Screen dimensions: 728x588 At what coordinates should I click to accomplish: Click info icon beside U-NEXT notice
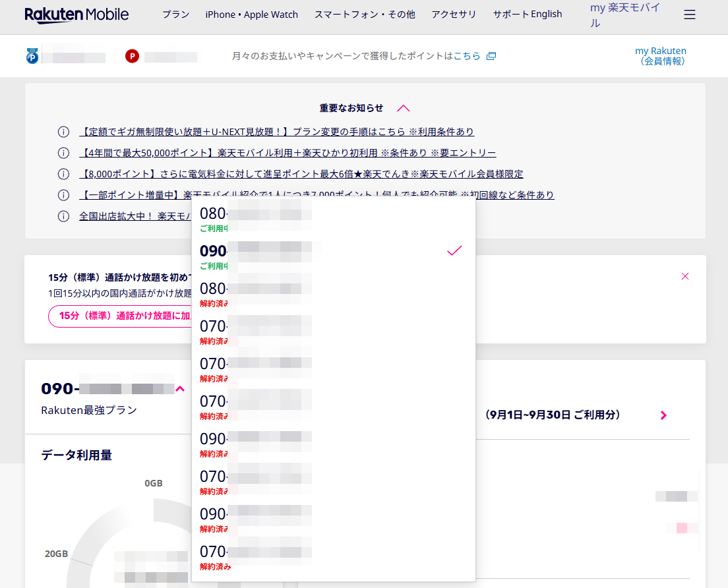(x=63, y=132)
